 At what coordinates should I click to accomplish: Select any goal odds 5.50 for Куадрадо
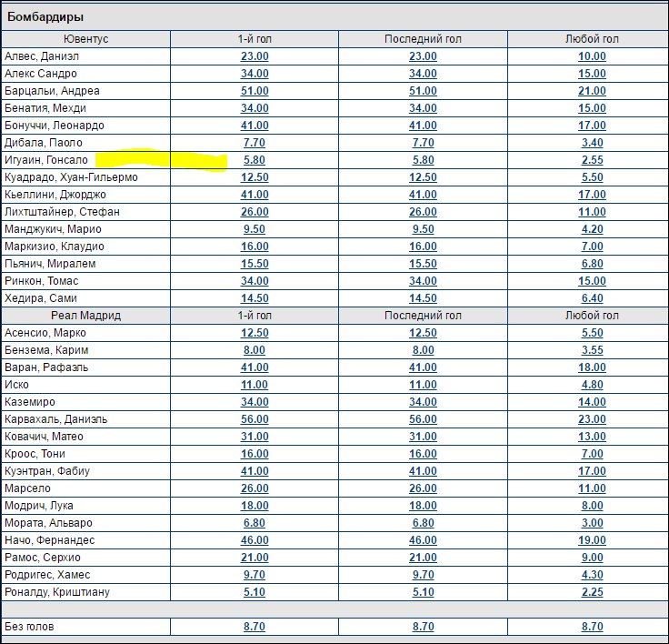pos(593,177)
